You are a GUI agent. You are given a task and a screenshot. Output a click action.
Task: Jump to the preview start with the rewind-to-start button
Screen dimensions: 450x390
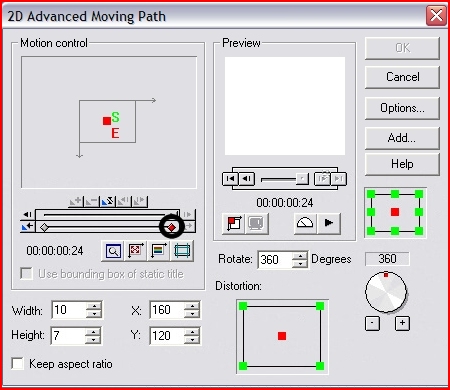[230, 179]
